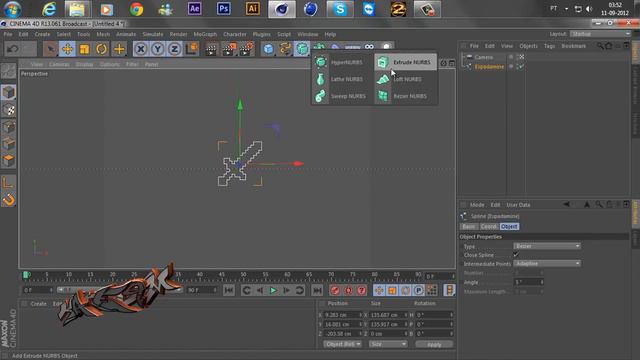Click the Undo arrow in the toolbar

pyautogui.click(x=13, y=49)
